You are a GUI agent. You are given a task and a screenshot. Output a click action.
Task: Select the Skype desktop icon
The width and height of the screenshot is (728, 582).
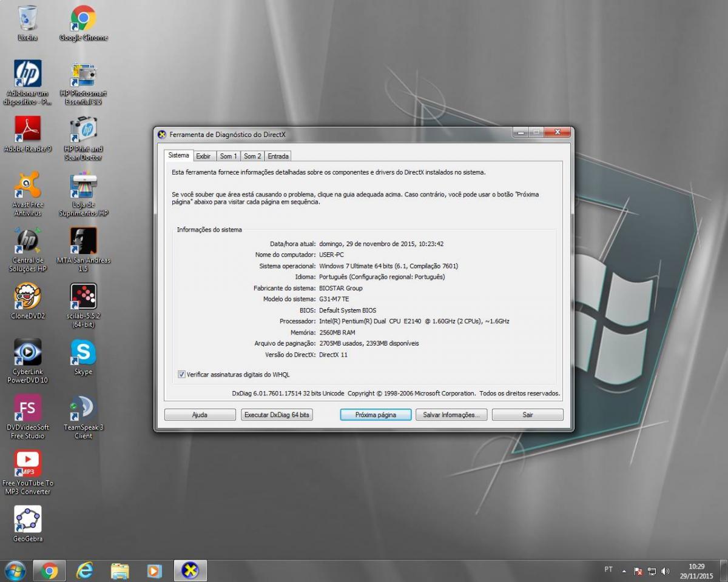[83, 357]
